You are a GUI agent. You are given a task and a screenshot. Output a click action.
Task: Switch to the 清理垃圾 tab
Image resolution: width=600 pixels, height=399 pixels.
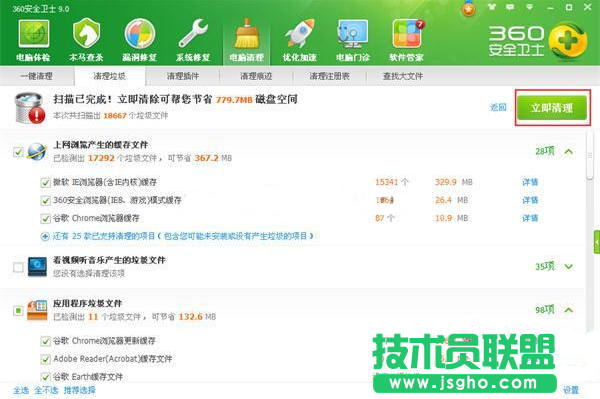(110, 76)
